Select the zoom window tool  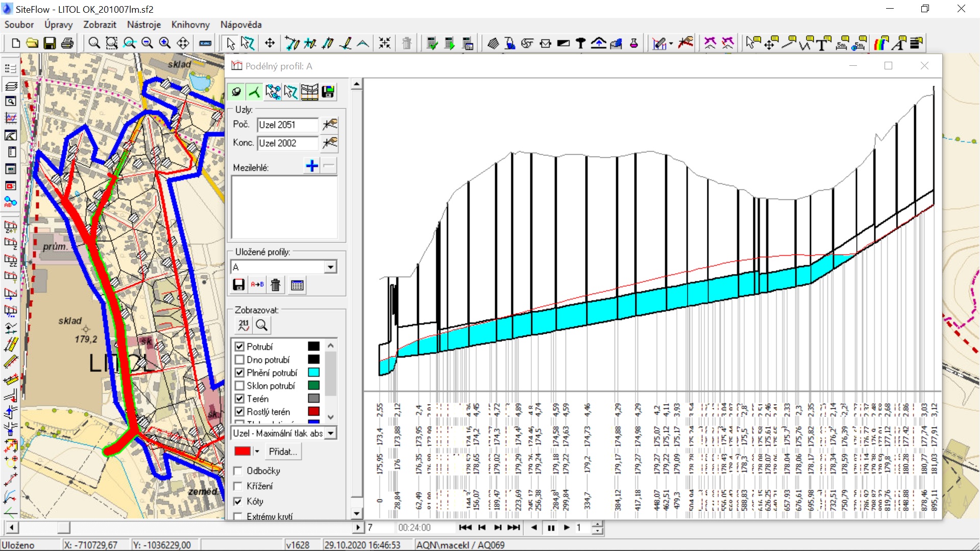click(112, 43)
